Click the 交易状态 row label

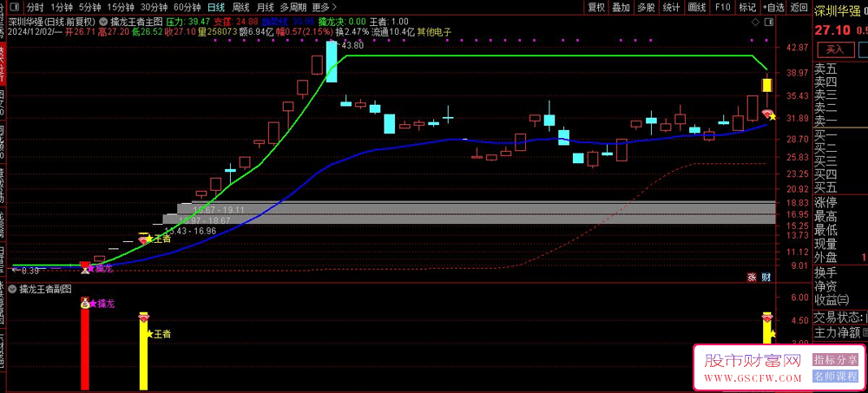point(838,318)
